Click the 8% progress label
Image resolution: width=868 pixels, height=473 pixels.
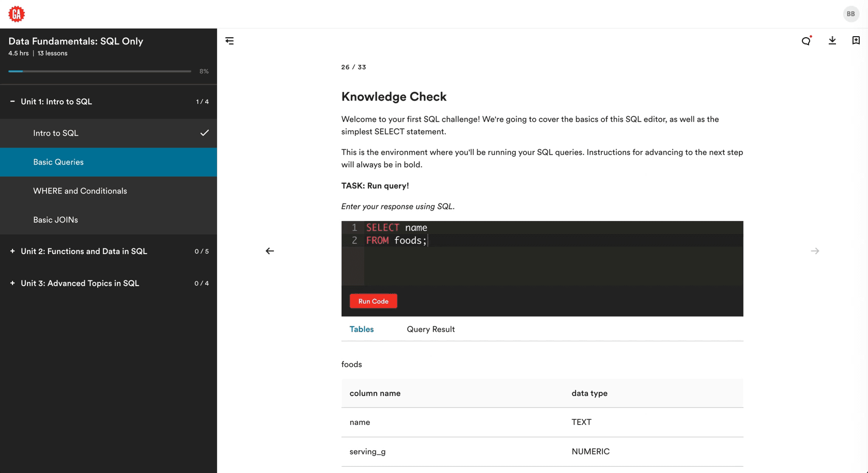[x=204, y=71]
